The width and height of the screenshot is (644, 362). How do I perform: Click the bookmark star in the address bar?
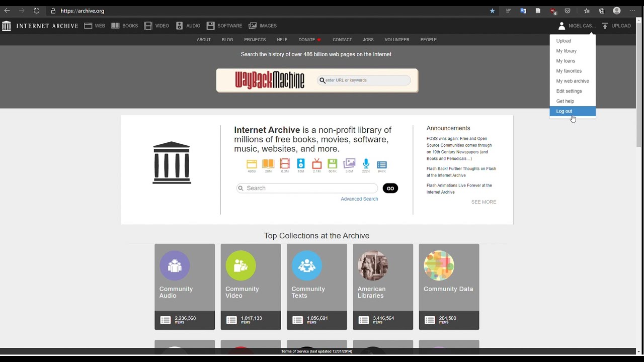[x=492, y=11]
